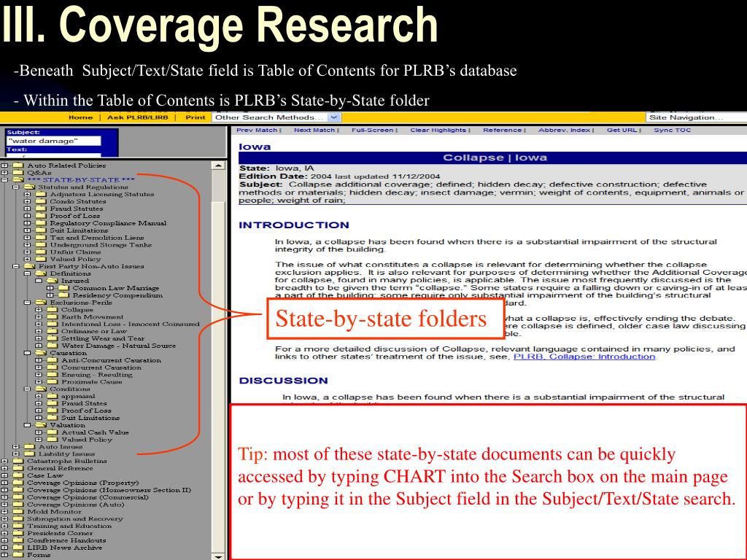The height and width of the screenshot is (560, 747).
Task: Follow the PLRB, Collapse: Introduction link
Action: click(x=584, y=357)
